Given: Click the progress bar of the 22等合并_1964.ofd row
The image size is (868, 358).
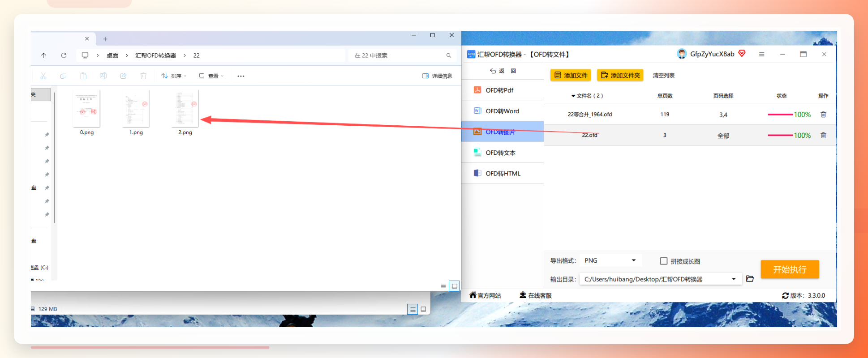Looking at the screenshot, I should [780, 115].
